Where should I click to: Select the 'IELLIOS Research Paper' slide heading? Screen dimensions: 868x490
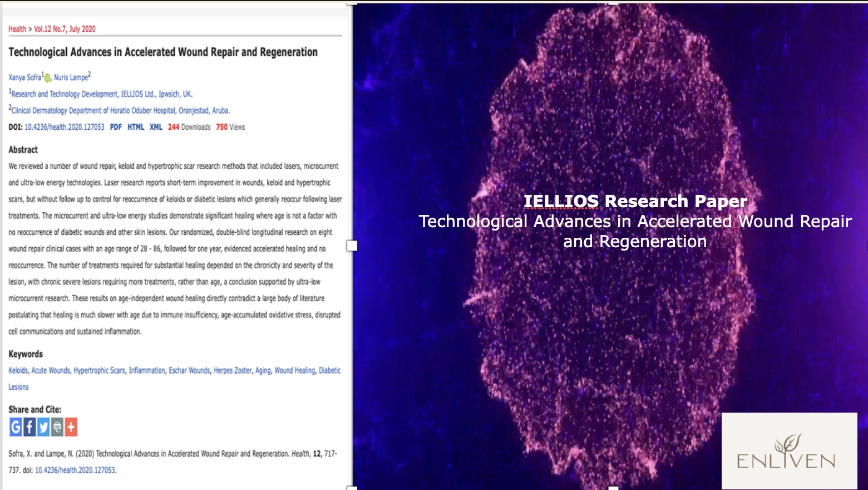pos(635,201)
